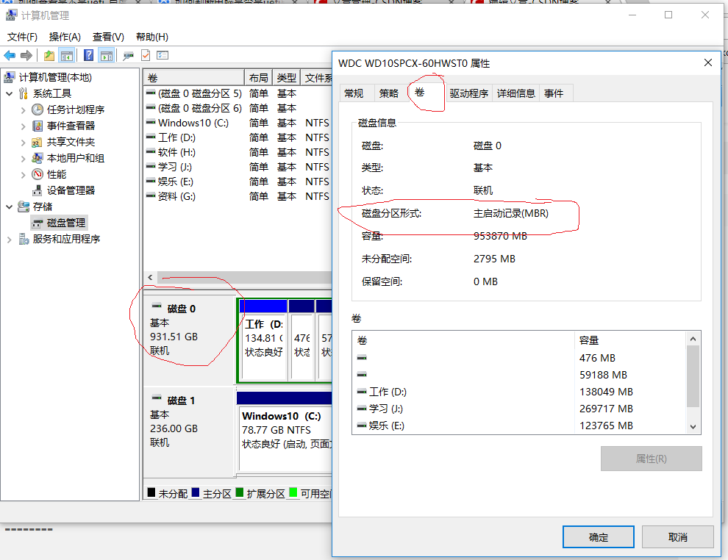728x560 pixels.
Task: Expand Local Users and Groups (本地用户和组) node
Action: click(x=24, y=159)
